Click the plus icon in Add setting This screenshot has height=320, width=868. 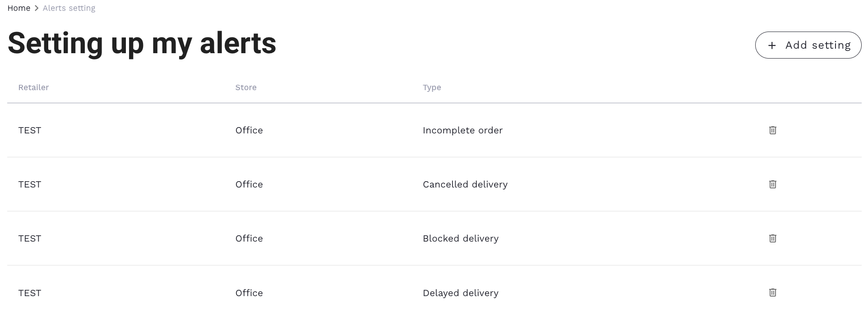(x=772, y=46)
